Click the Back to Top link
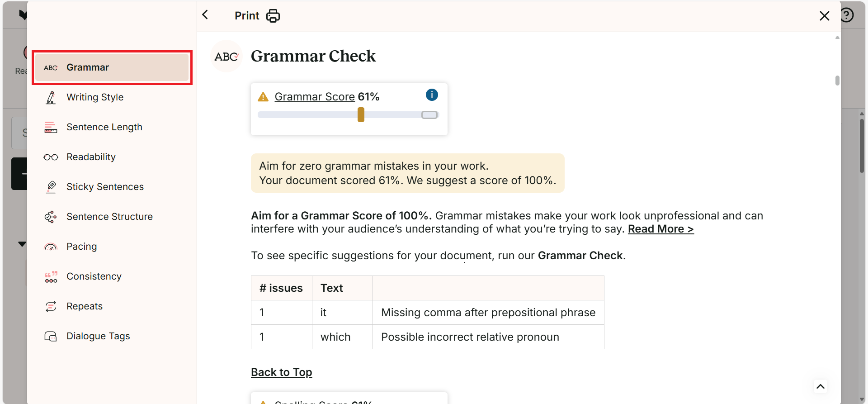This screenshot has width=868, height=404. coord(281,372)
